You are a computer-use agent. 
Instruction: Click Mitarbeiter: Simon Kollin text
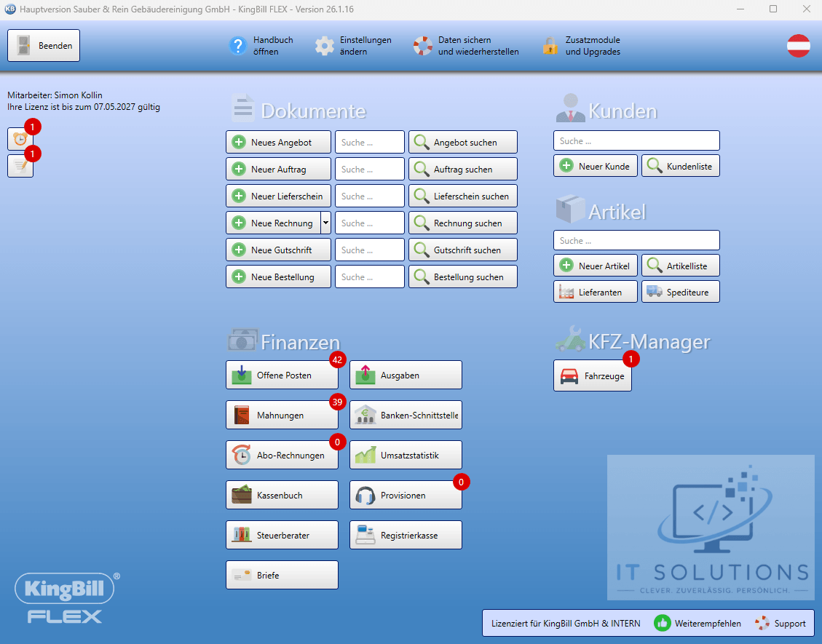point(55,95)
